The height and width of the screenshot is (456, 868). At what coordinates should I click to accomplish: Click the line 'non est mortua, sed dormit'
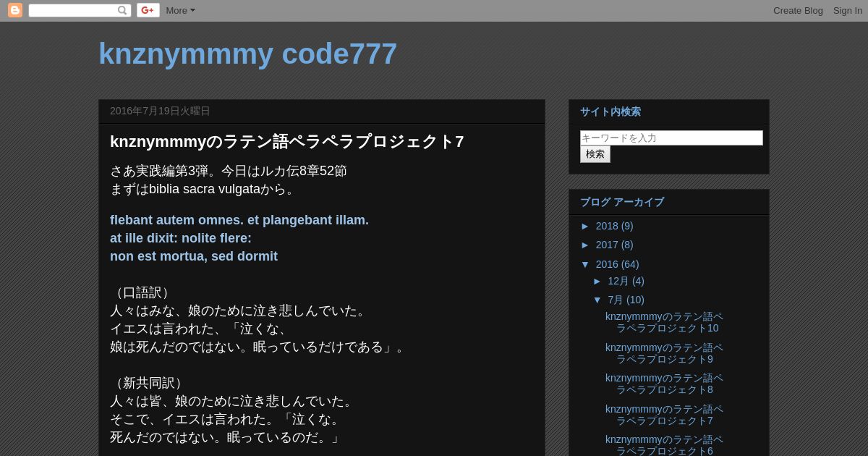pyautogui.click(x=194, y=256)
